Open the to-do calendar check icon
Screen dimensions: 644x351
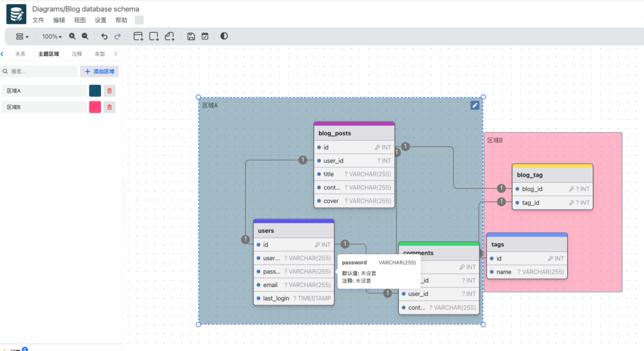pos(205,36)
